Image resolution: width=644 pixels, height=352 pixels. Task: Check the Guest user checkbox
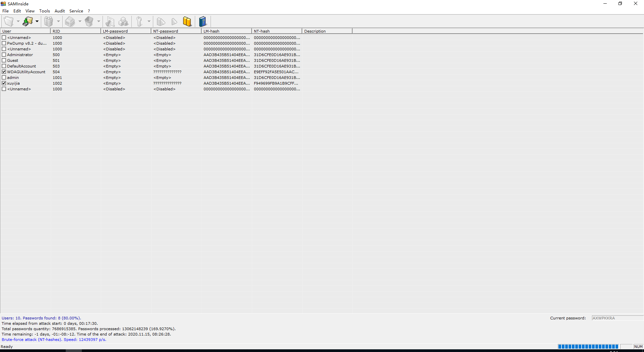click(4, 60)
